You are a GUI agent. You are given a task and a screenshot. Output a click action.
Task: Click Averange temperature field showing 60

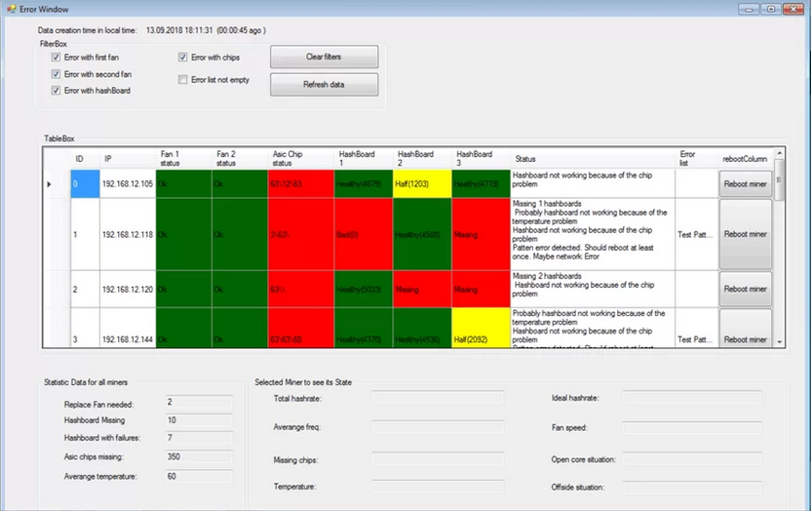coord(199,476)
